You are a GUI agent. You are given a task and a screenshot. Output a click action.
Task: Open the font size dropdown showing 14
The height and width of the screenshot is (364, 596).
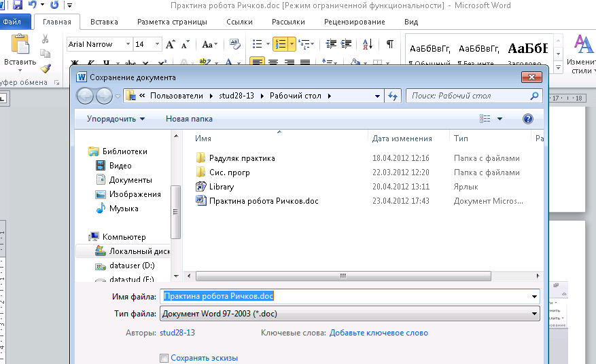(157, 44)
